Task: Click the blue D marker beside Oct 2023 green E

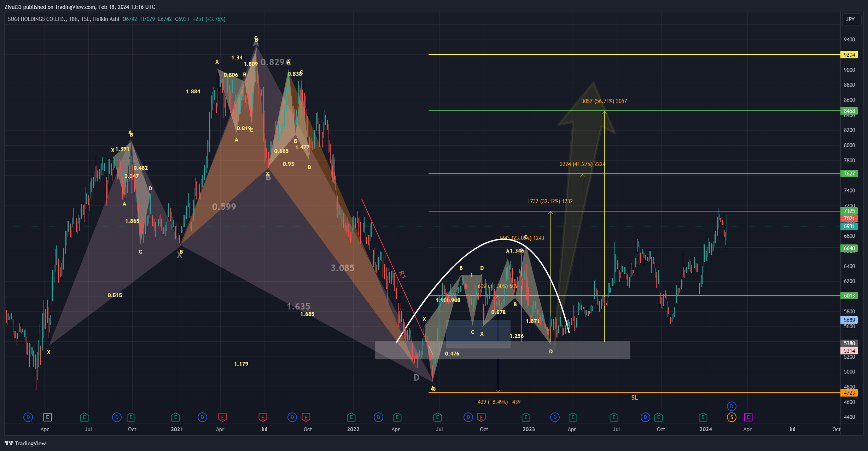Action: [645, 417]
